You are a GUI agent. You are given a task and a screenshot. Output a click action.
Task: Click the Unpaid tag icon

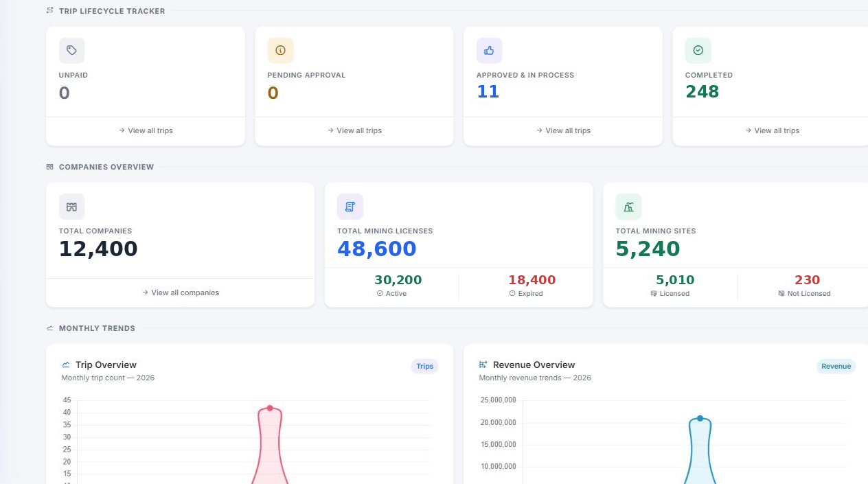[x=71, y=50]
